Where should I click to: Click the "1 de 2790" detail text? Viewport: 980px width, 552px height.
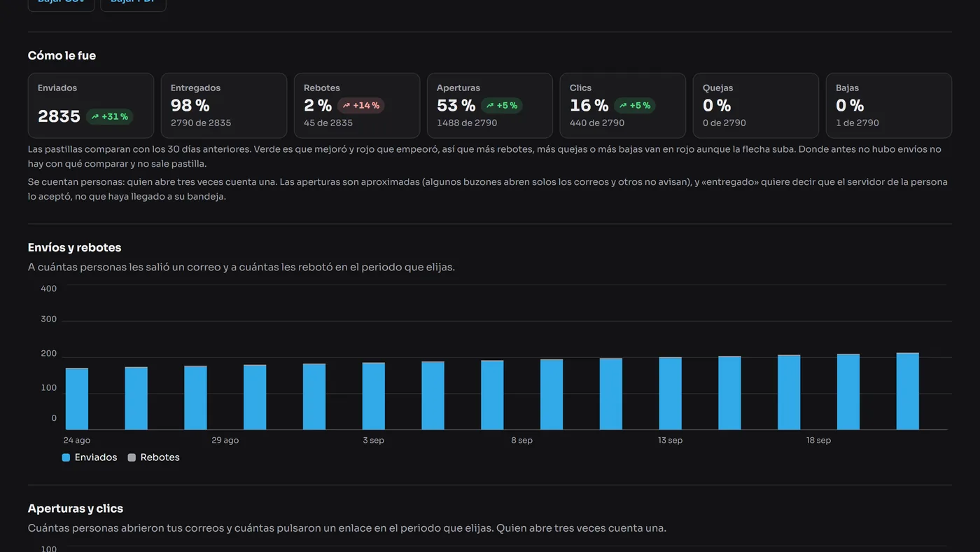pos(857,123)
